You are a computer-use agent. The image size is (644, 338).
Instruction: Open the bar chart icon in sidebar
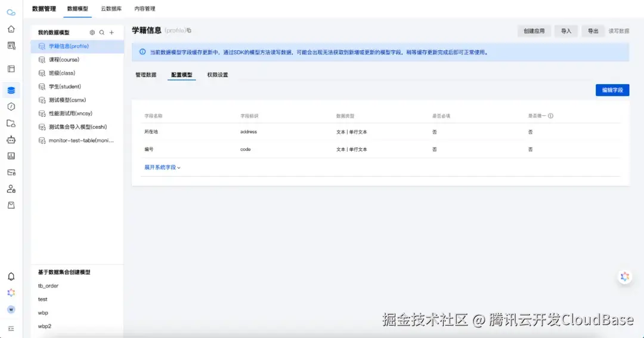tap(11, 156)
